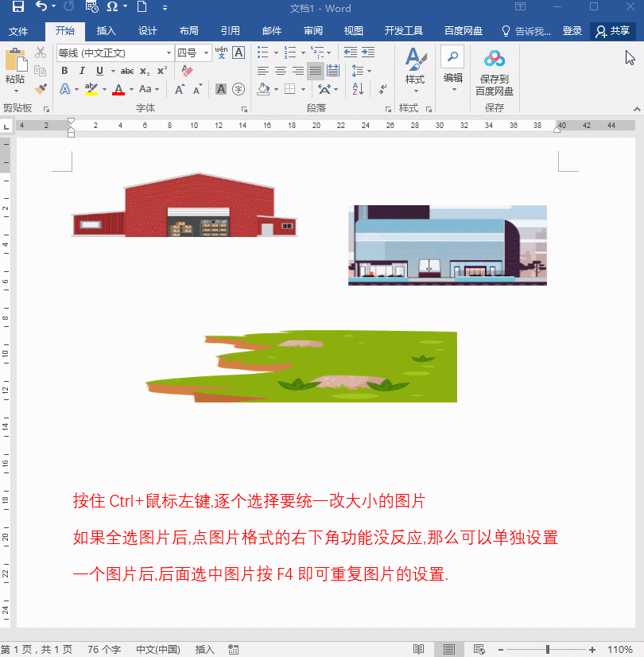The height and width of the screenshot is (657, 644).
Task: Click the Undo arrow icon
Action: click(x=41, y=6)
